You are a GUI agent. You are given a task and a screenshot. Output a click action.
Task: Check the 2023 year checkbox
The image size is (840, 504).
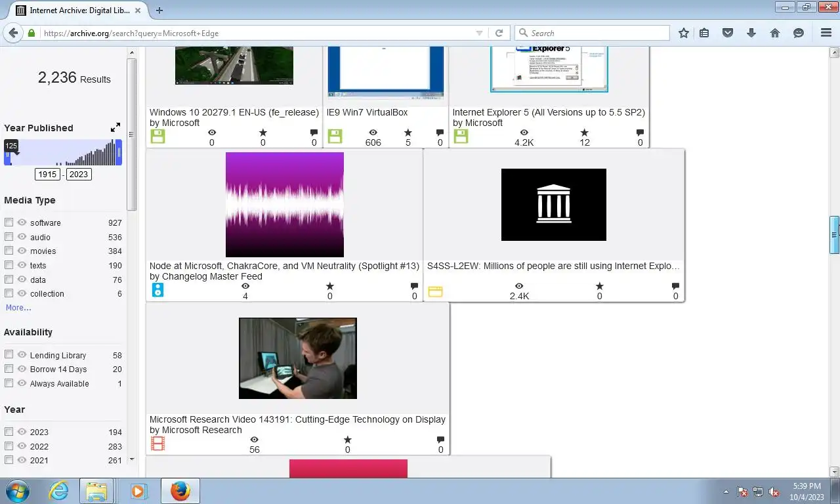[9, 432]
